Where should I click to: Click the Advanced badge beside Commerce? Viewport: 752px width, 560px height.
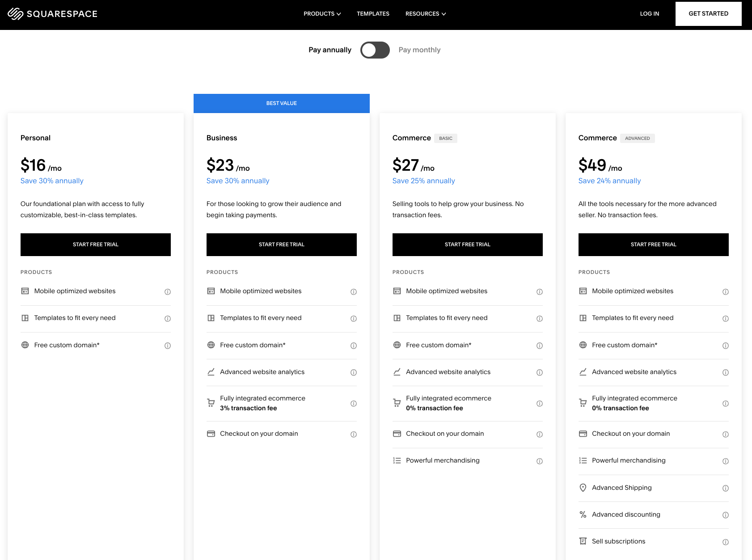638,139
